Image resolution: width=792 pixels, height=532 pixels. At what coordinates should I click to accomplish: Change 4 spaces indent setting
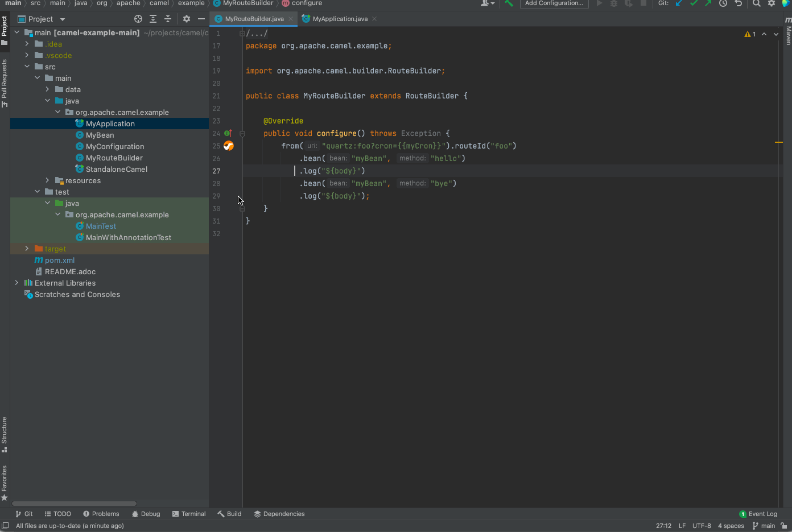pos(731,526)
